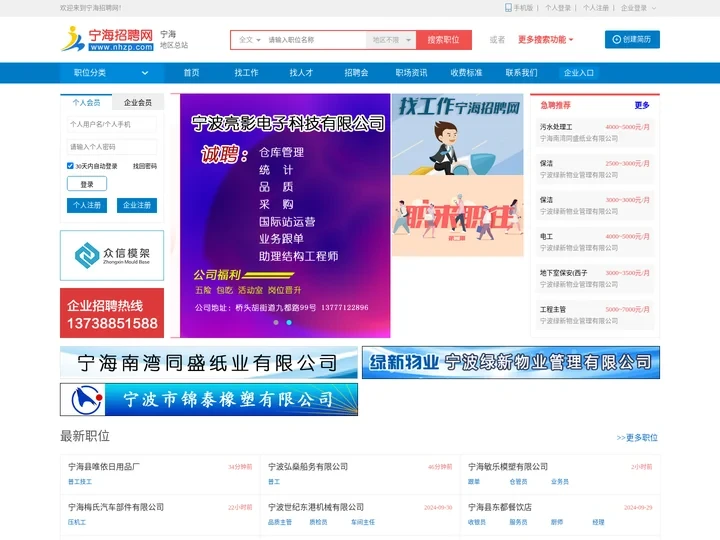Image resolution: width=720 pixels, height=540 pixels.
Task: Open the 招聘会 nav item
Action: tap(356, 73)
